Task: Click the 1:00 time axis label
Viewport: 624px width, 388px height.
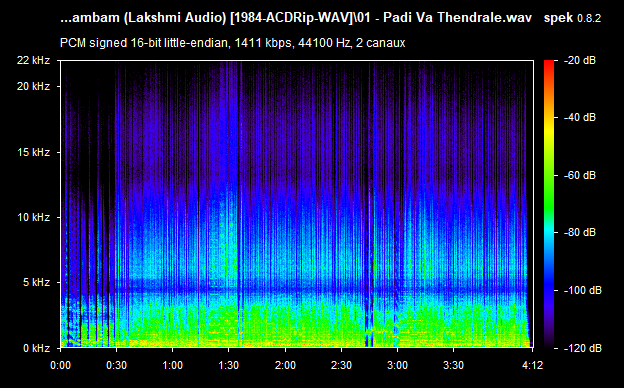Action: click(172, 365)
